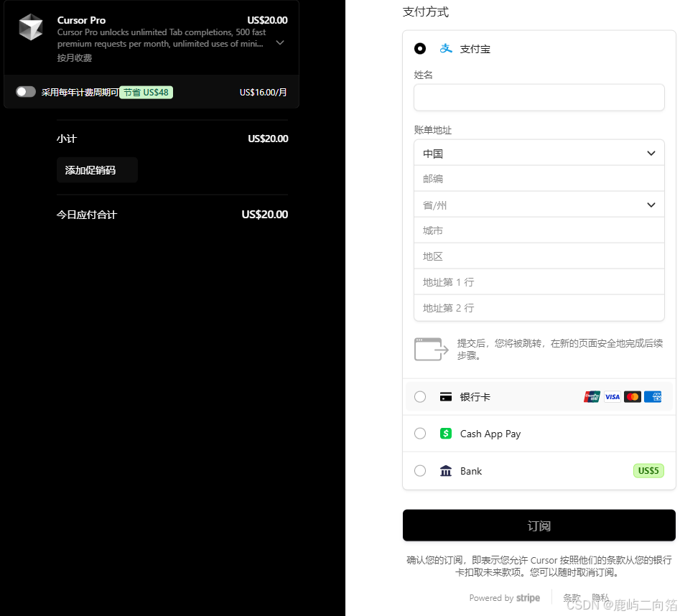Click the 小计 subtotal label
The image size is (680, 616).
[66, 139]
